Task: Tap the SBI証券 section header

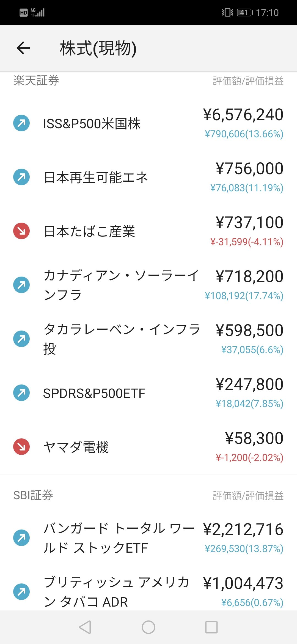Action: (33, 495)
